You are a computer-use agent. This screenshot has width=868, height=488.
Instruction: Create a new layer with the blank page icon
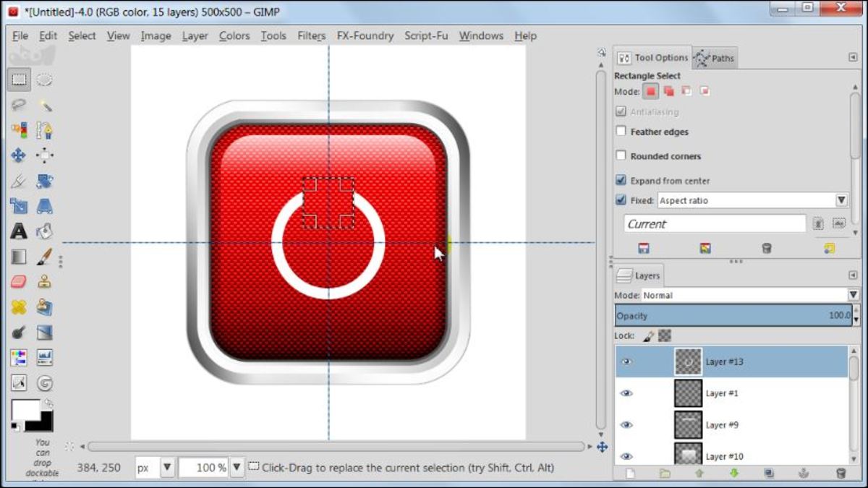click(x=630, y=474)
